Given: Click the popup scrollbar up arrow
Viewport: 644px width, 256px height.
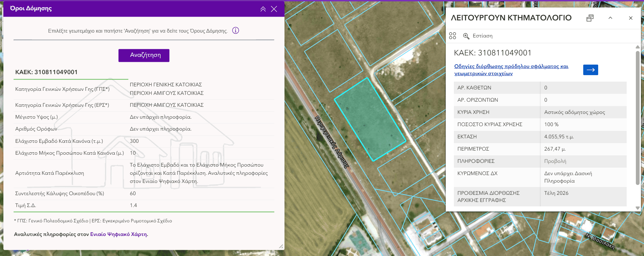Looking at the screenshot, I should coord(638,47).
